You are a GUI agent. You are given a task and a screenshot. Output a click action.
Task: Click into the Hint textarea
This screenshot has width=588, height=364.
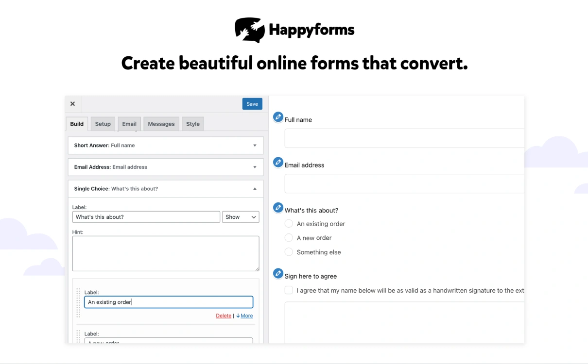(x=166, y=253)
